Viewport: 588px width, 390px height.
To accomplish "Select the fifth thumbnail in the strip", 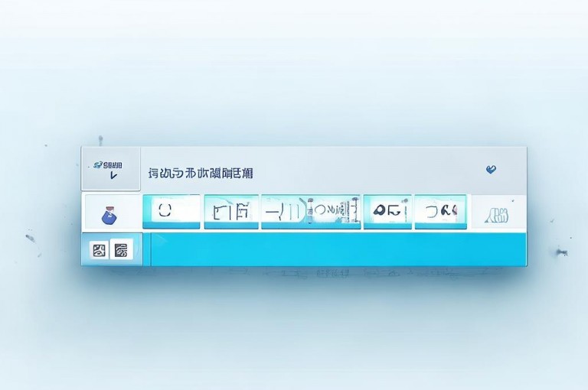I will (x=441, y=212).
